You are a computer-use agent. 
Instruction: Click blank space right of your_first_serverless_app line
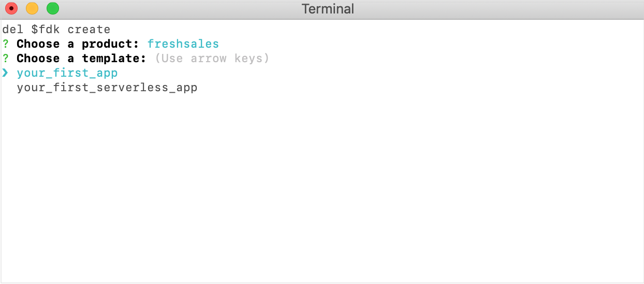(419, 88)
